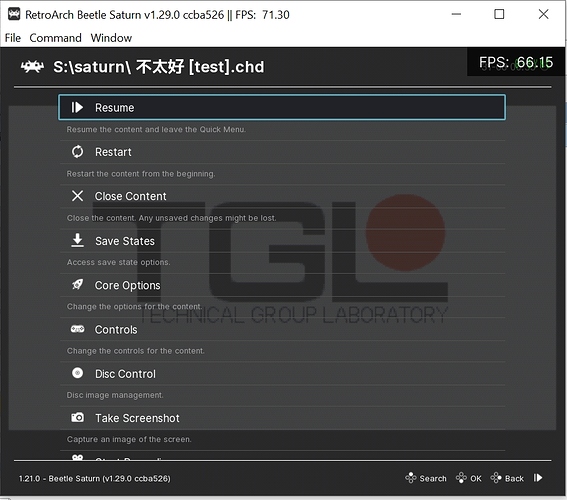Click 'Access save state options' description
The image size is (567, 500).
click(118, 262)
